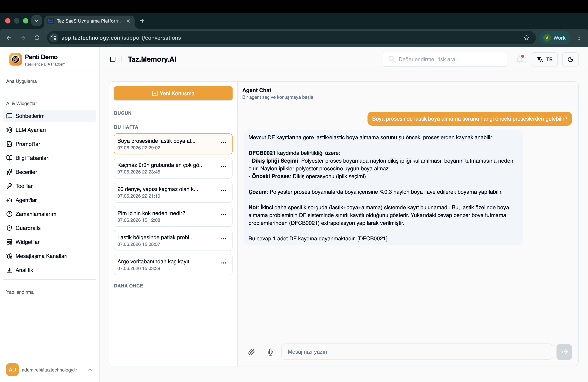The height and width of the screenshot is (382, 588).
Task: Select the Kaçmaz ürün grubunda conversation
Action: pos(173,168)
